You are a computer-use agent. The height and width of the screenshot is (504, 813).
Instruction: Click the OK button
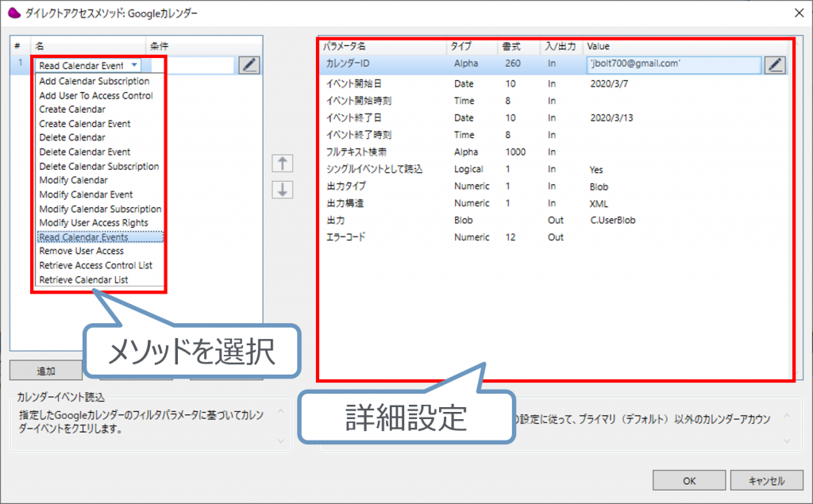tap(689, 480)
